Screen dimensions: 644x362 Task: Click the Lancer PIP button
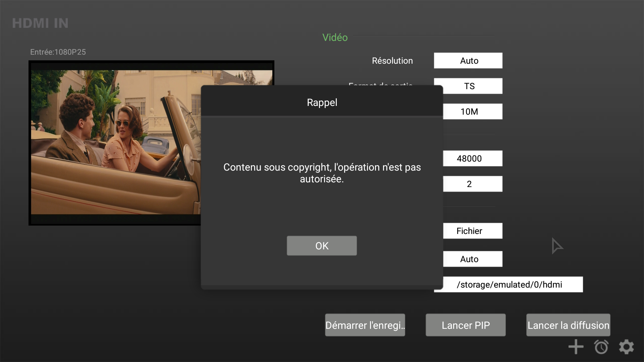[466, 325]
